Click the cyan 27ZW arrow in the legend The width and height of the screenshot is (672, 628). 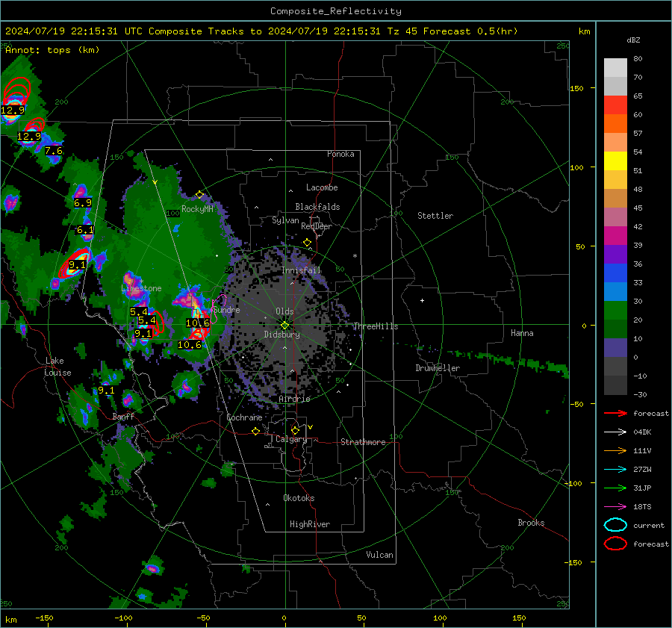(615, 470)
